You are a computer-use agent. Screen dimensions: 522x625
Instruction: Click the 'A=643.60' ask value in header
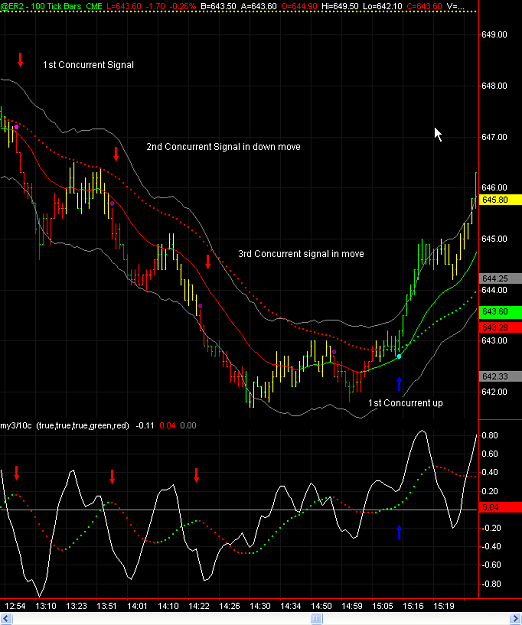tap(259, 6)
